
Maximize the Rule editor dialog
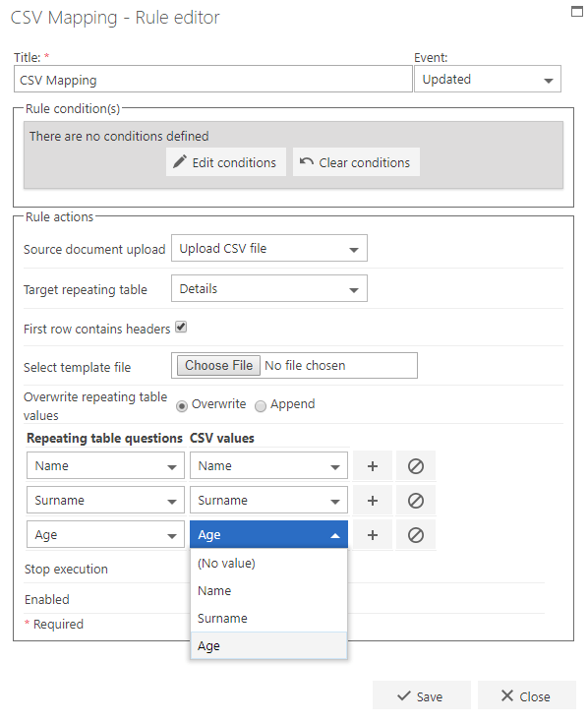[577, 11]
